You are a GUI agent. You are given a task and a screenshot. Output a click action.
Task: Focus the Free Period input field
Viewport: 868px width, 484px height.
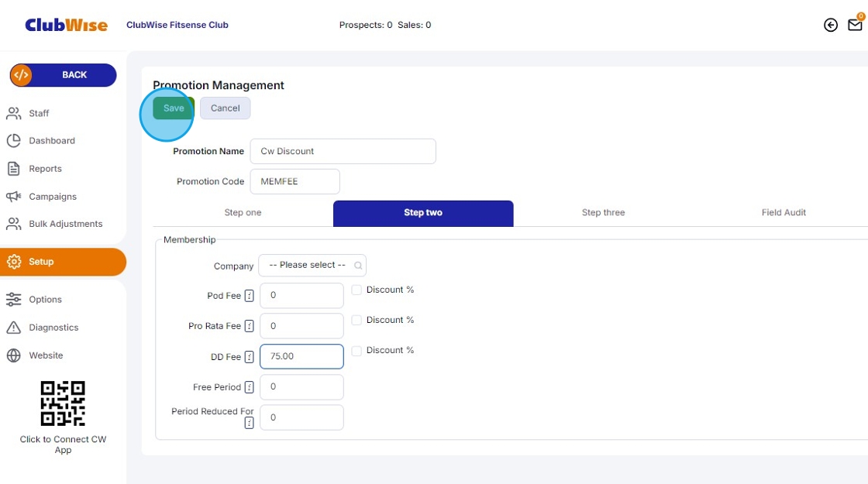pos(301,386)
